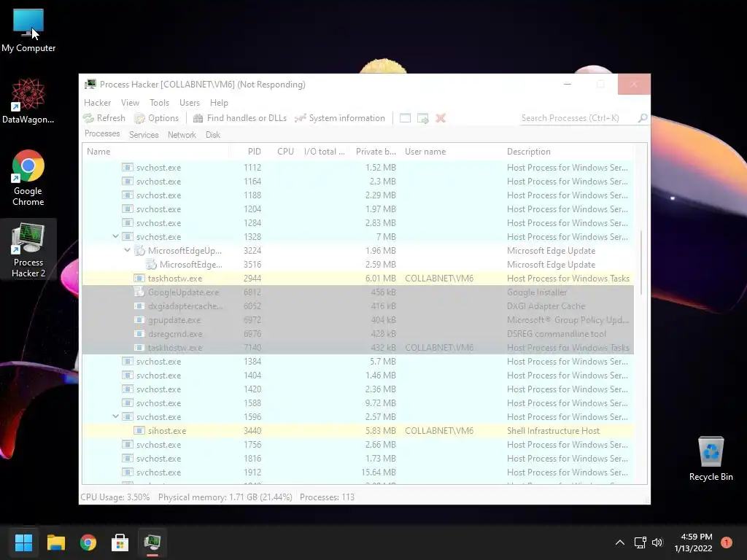The width and height of the screenshot is (747, 560).
Task: Click the MicrosoftEdge... PID 3516 process icon
Action: pos(151,264)
